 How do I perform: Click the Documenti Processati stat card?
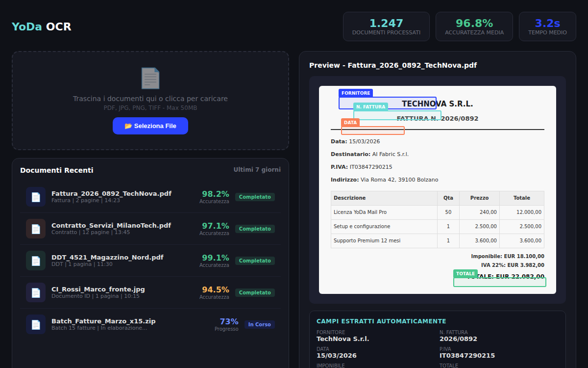tap(386, 26)
